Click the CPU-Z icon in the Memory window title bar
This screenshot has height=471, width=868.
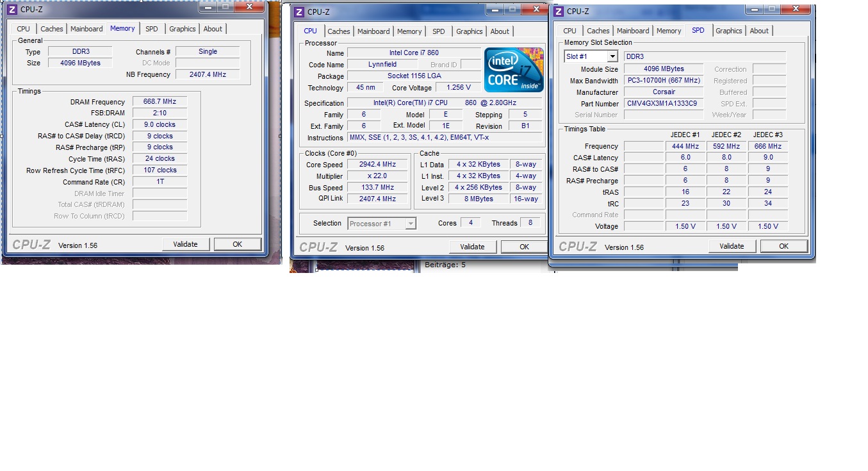pos(12,10)
